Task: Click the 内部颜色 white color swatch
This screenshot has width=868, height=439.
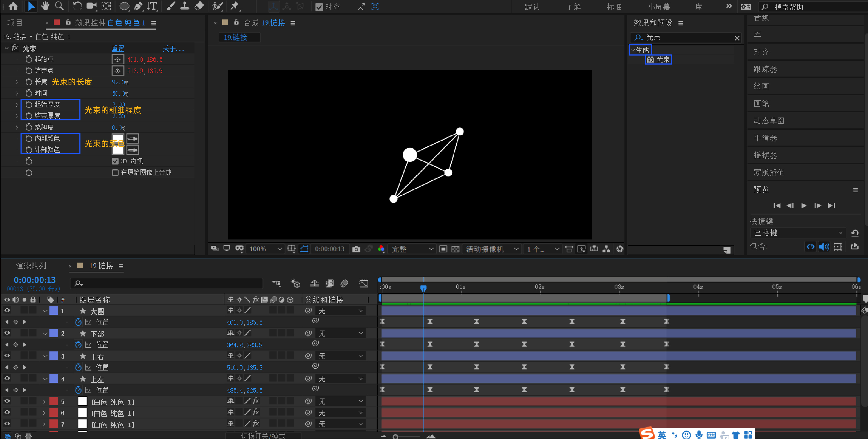Action: pos(118,139)
